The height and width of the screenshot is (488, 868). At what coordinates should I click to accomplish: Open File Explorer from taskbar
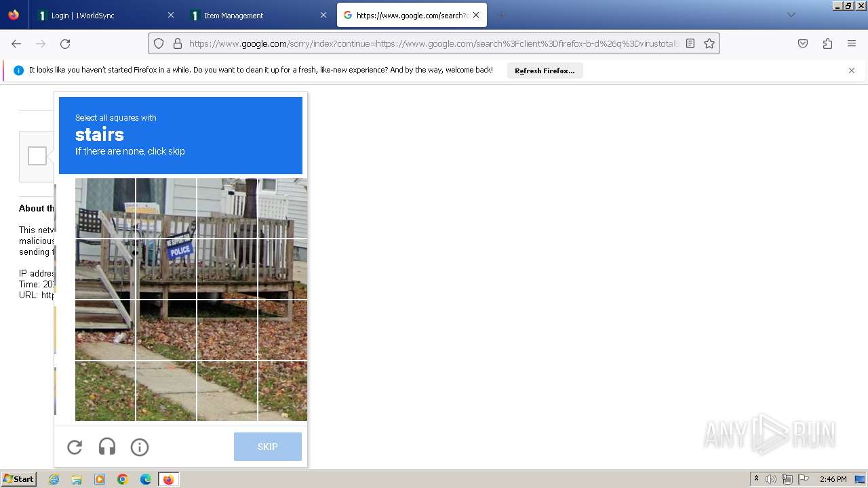coord(77,479)
